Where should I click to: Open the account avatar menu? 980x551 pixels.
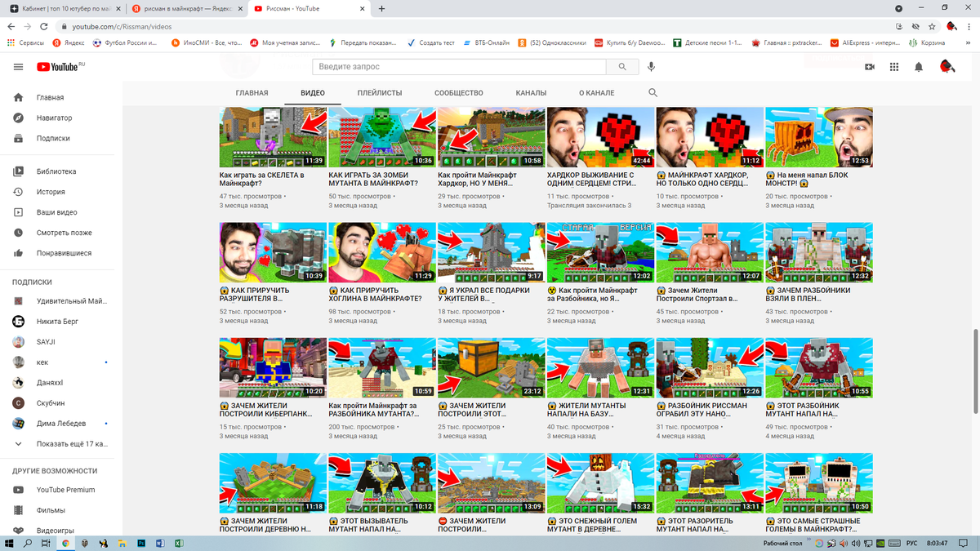click(947, 67)
